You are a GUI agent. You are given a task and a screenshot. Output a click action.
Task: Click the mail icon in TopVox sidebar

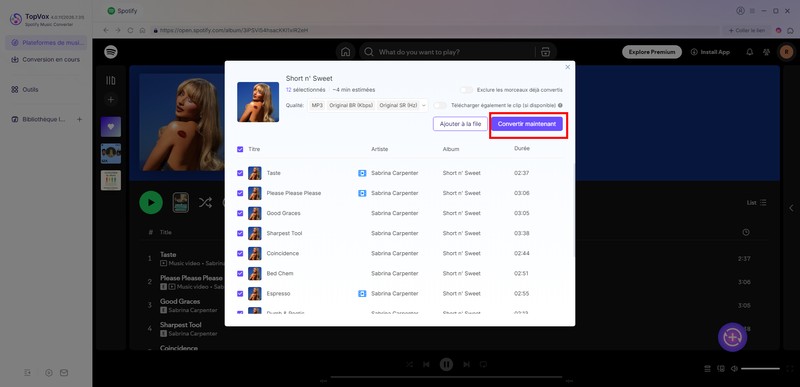coord(64,373)
